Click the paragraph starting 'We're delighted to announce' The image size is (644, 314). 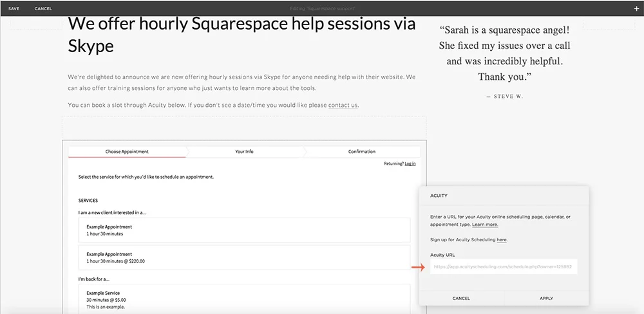coord(242,82)
